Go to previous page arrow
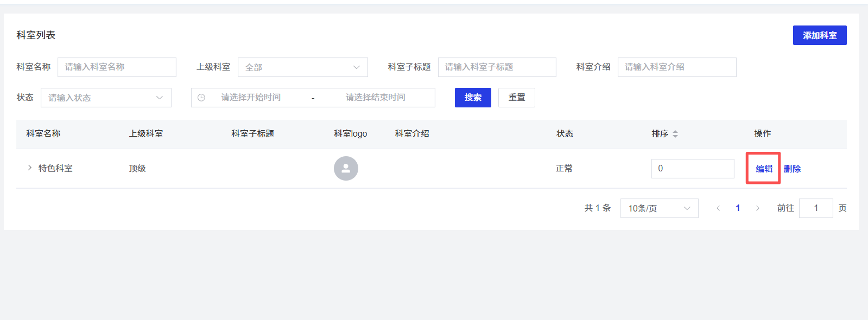The height and width of the screenshot is (320, 868). (718, 208)
